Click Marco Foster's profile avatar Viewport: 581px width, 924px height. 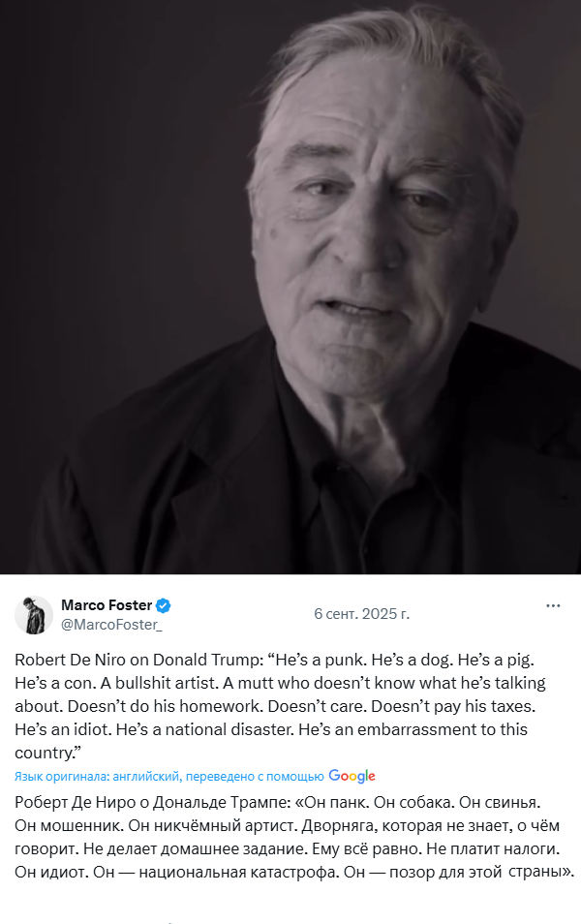[34, 615]
